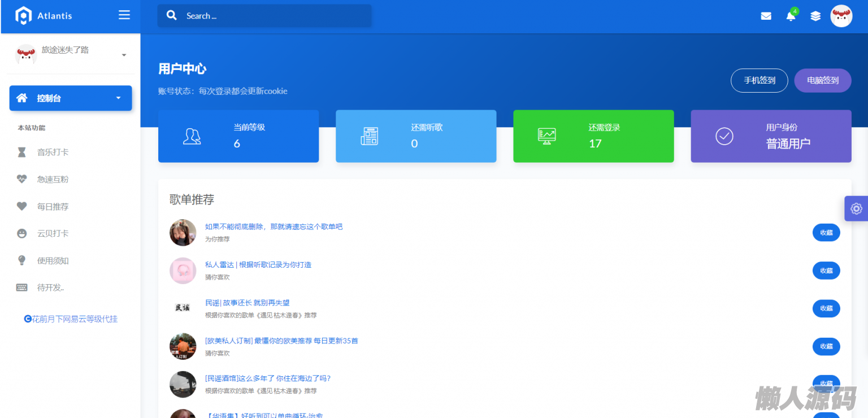This screenshot has width=868, height=418.
Task: Click the Atlantis logo
Action: pos(44,16)
